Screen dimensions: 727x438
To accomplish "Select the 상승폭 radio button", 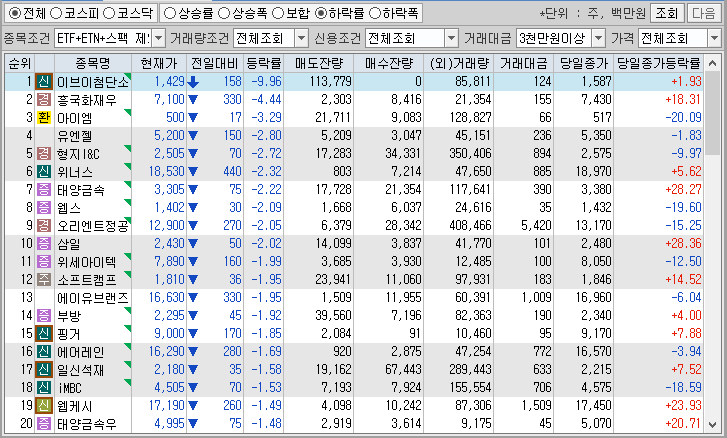I will pyautogui.click(x=223, y=13).
